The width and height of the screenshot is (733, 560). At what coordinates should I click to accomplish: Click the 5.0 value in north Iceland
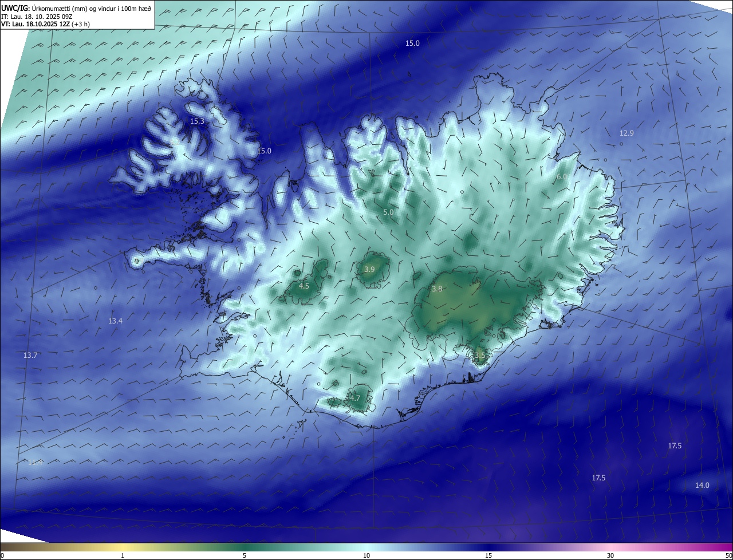[388, 212]
